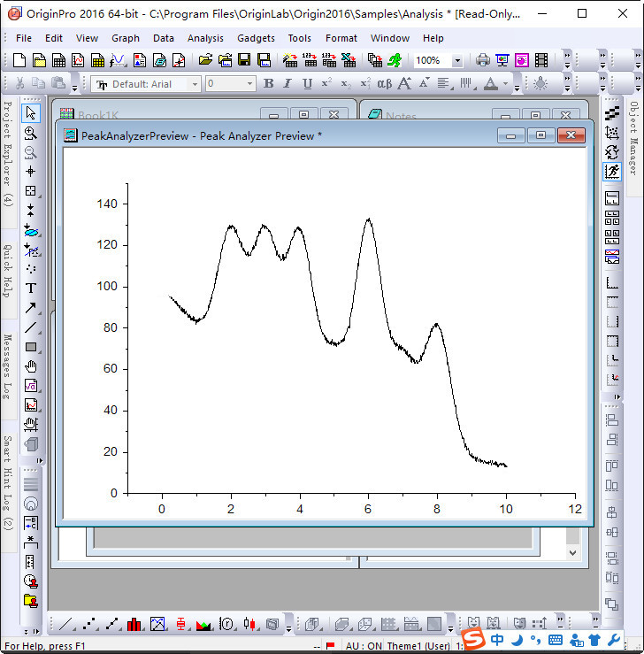This screenshot has height=654, width=644.
Task: Select the column bar plot icon
Action: point(134,624)
